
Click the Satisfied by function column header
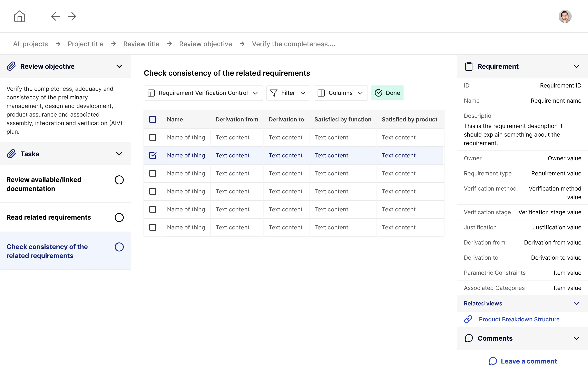[343, 120]
